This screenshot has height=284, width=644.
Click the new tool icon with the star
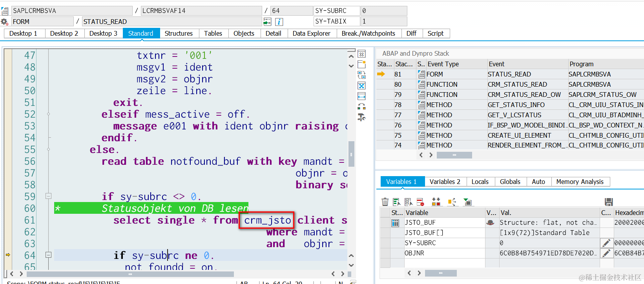pos(361,64)
